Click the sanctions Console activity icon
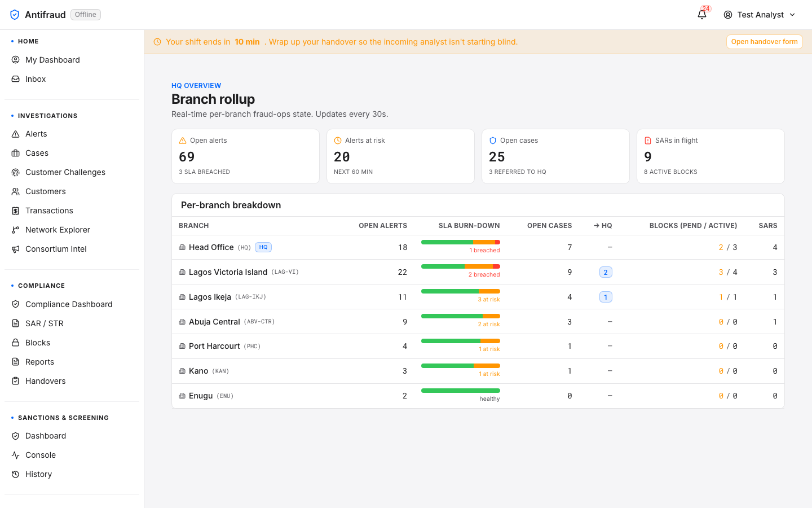 pyautogui.click(x=16, y=455)
